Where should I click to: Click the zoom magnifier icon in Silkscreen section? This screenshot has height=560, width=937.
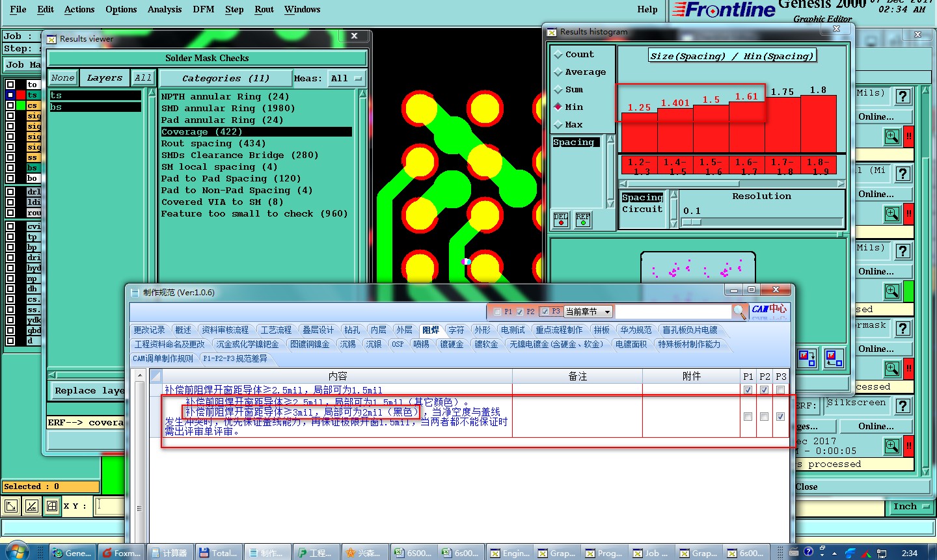892,446
